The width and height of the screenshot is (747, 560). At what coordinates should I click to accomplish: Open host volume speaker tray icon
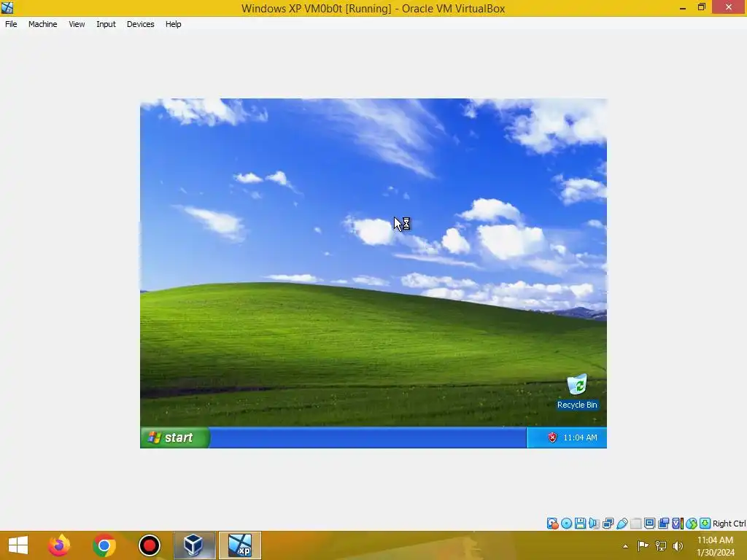point(678,545)
